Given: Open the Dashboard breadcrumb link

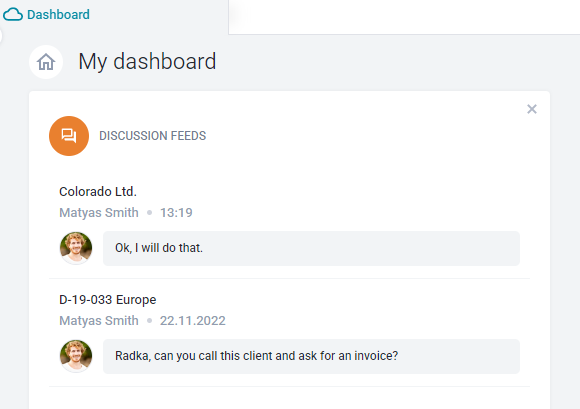Looking at the screenshot, I should [x=46, y=14].
